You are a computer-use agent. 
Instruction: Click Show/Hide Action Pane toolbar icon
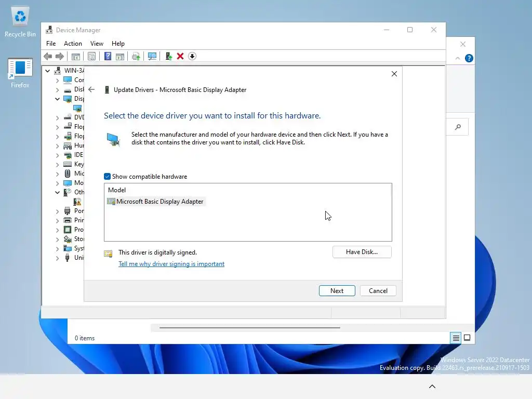[x=120, y=56]
